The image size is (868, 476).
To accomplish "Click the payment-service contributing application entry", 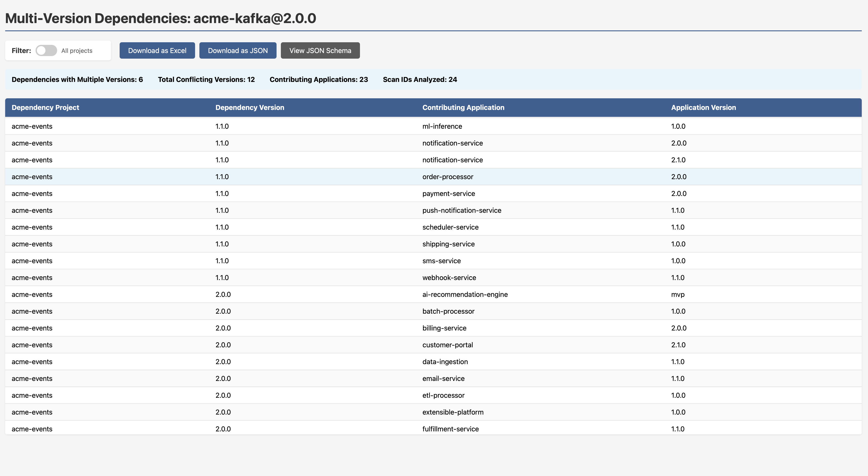I will [449, 193].
